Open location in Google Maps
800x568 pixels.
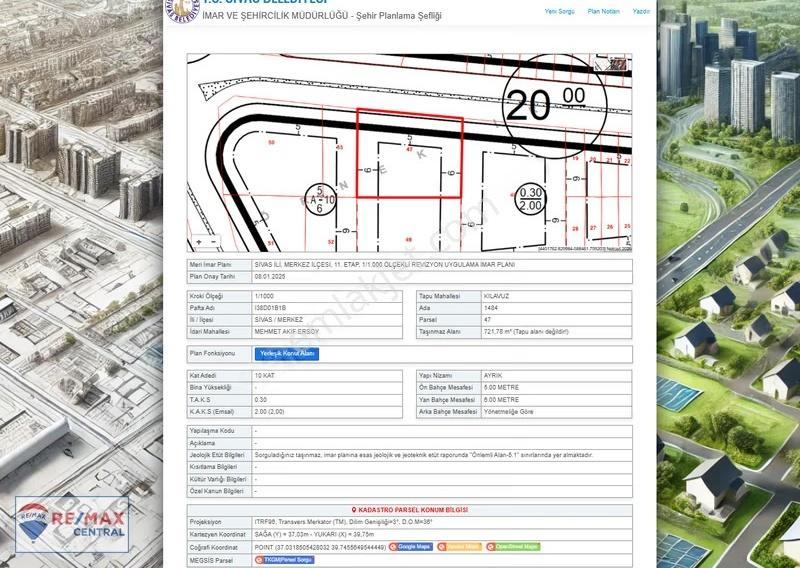411,547
